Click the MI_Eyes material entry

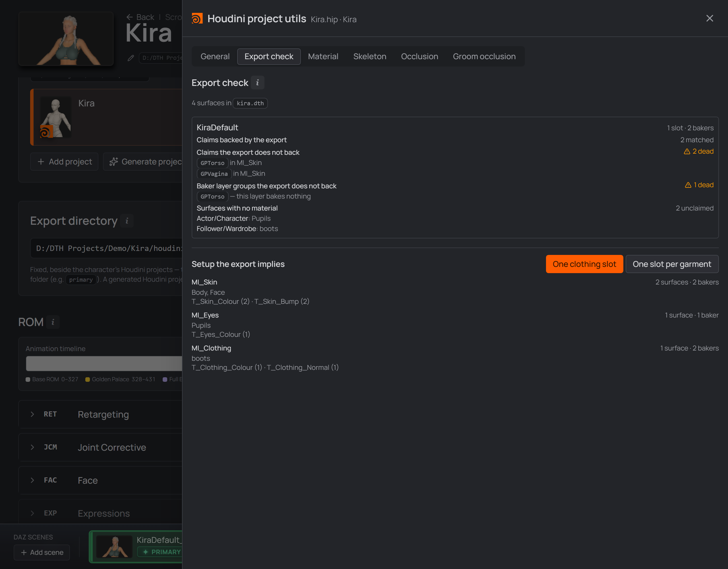[205, 315]
